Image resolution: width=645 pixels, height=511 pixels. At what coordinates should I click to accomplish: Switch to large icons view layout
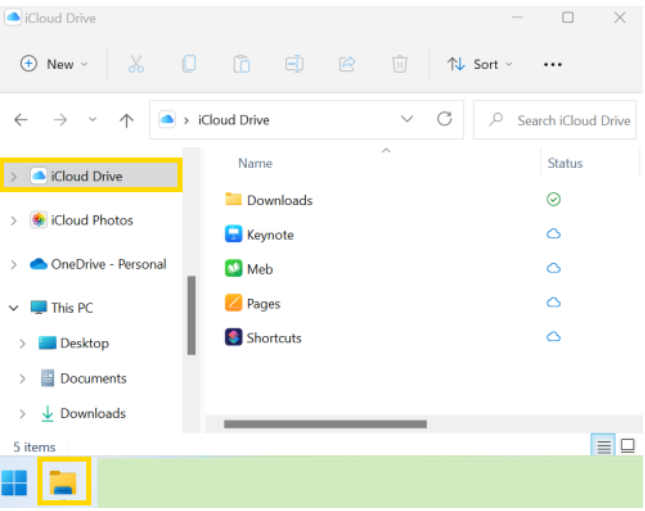pyautogui.click(x=628, y=446)
